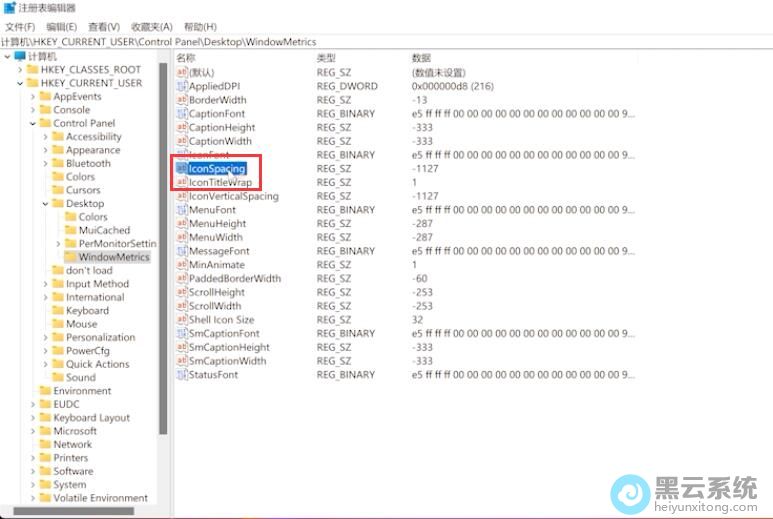This screenshot has width=773, height=519.
Task: Click the tree pane vertical scrollbar
Action: point(163,249)
